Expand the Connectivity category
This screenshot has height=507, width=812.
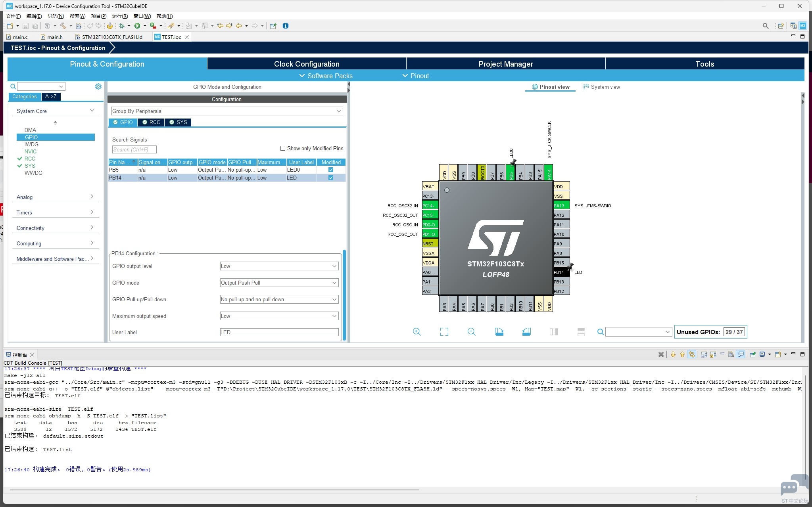(x=55, y=228)
